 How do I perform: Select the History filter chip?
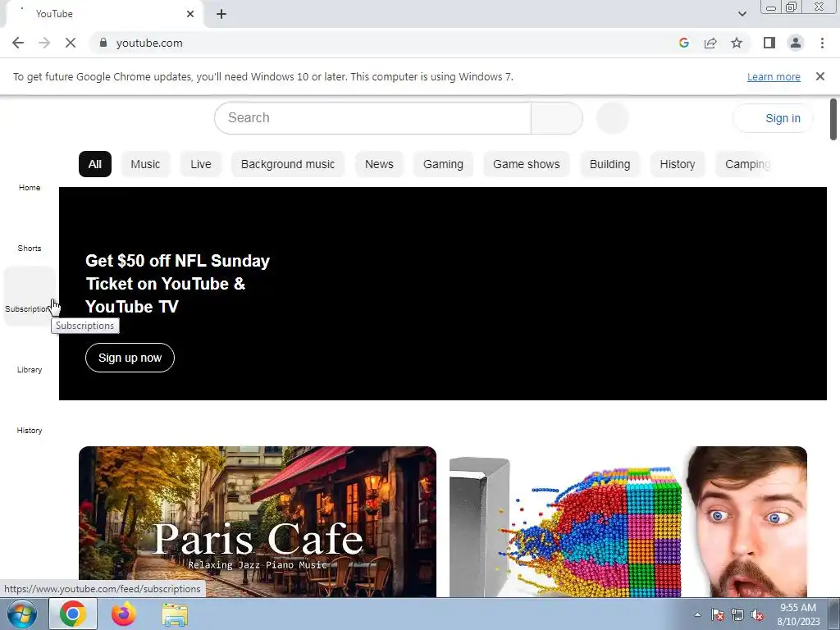pyautogui.click(x=677, y=164)
